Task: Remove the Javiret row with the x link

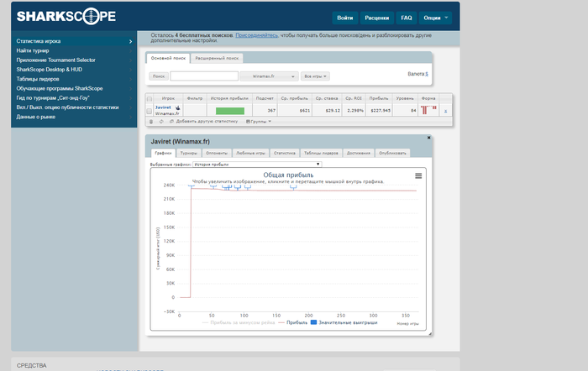Action: point(445,111)
